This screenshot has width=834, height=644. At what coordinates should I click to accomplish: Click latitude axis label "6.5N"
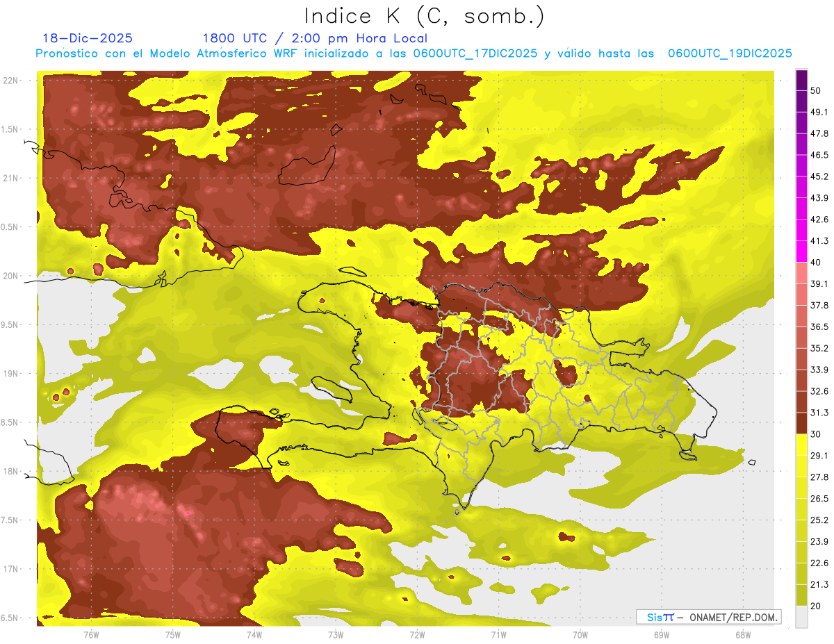pos(10,618)
